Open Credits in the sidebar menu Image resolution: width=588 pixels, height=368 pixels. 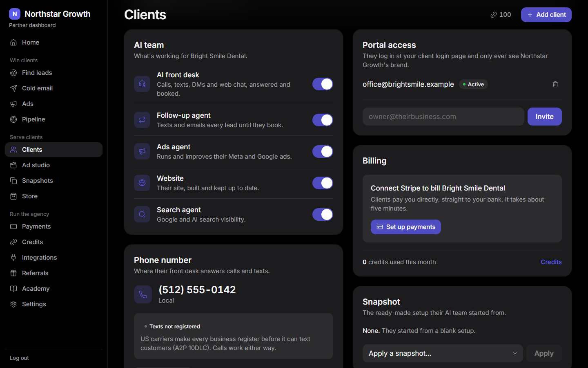[x=53, y=242]
